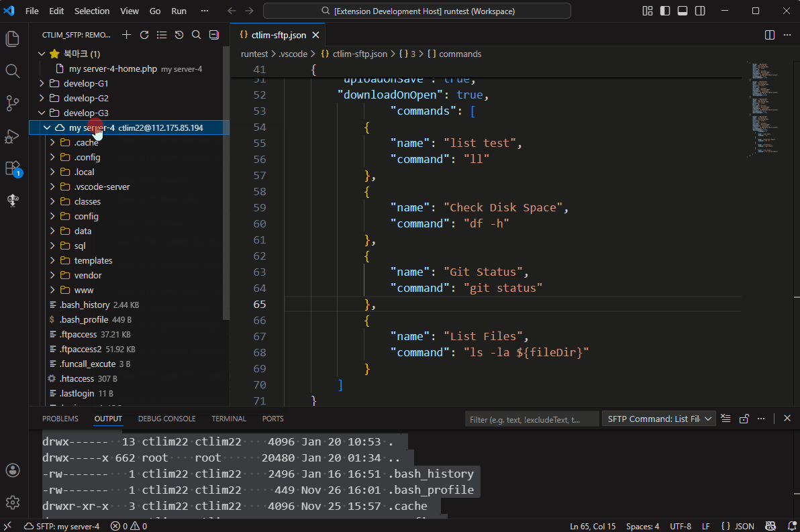
Task: Open the Run and Debug view
Action: (12, 136)
